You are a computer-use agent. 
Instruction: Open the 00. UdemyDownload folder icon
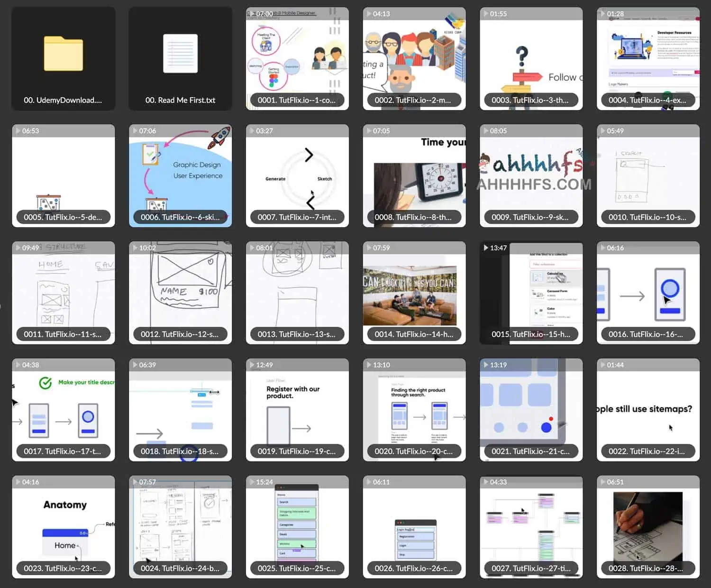(x=63, y=54)
